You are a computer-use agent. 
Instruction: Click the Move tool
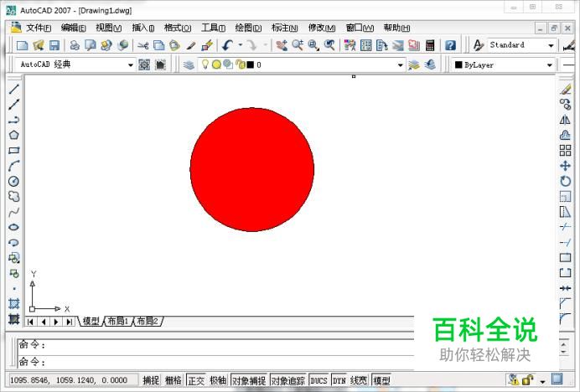click(x=565, y=166)
